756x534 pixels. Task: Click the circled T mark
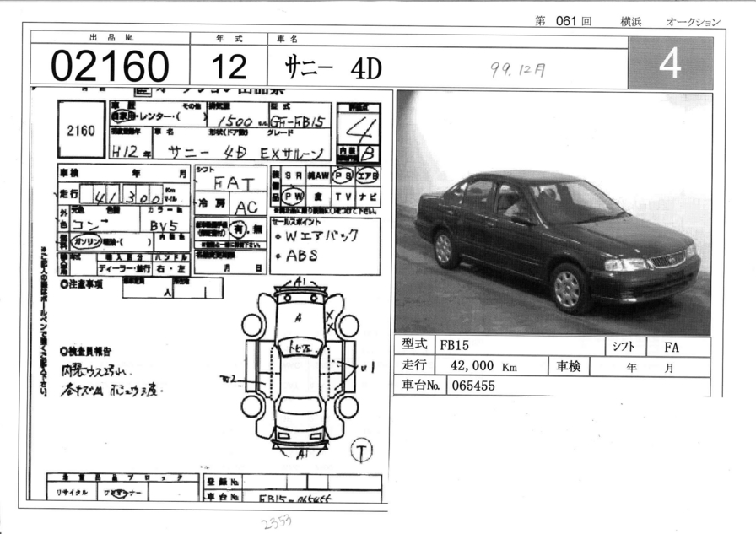click(362, 450)
